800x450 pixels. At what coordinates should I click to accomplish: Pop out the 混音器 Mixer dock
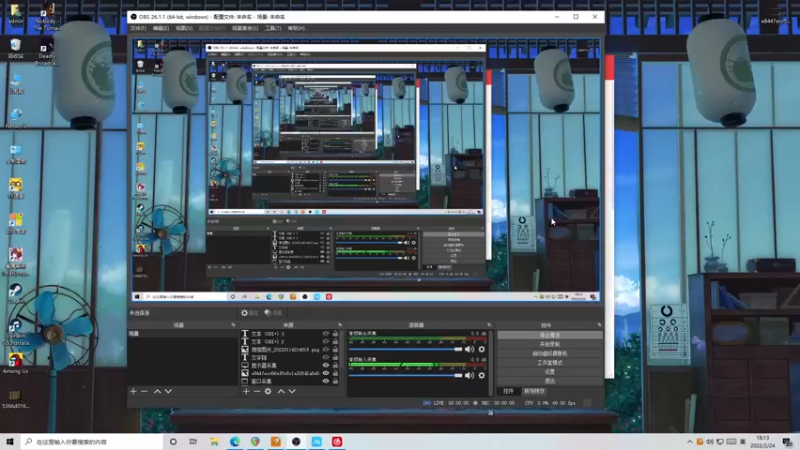click(x=489, y=325)
